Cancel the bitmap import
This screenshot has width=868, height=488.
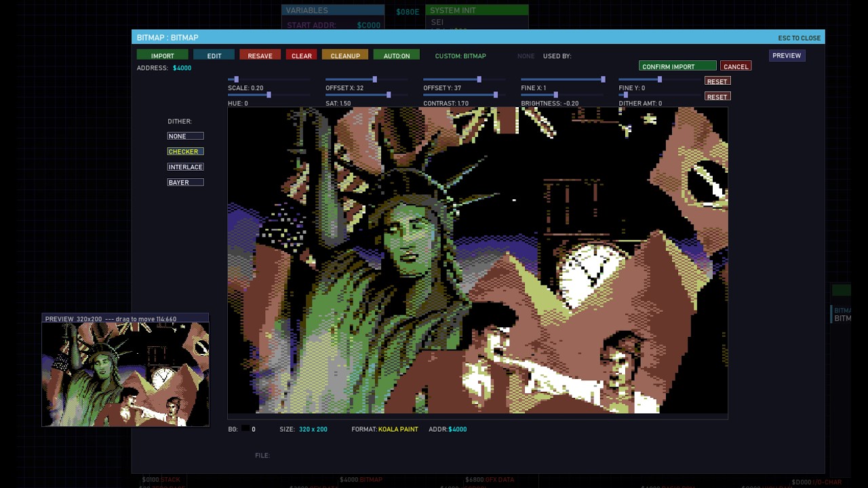736,66
